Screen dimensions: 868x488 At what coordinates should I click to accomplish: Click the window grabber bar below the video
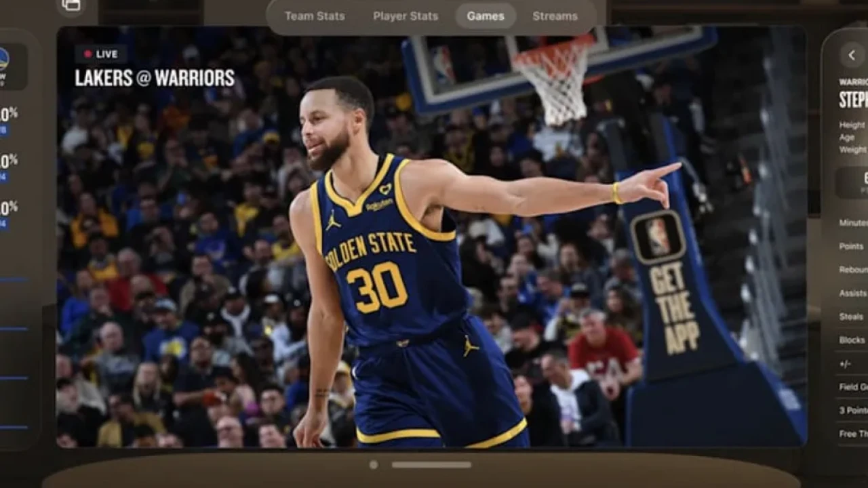click(x=431, y=465)
